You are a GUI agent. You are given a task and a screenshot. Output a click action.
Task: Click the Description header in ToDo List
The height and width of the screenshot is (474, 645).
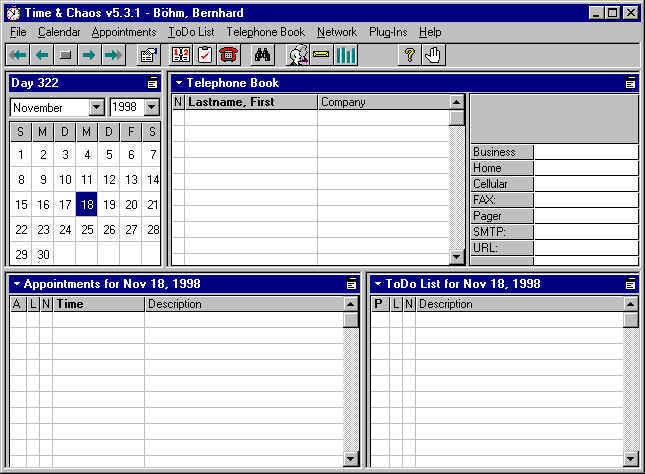pos(520,304)
